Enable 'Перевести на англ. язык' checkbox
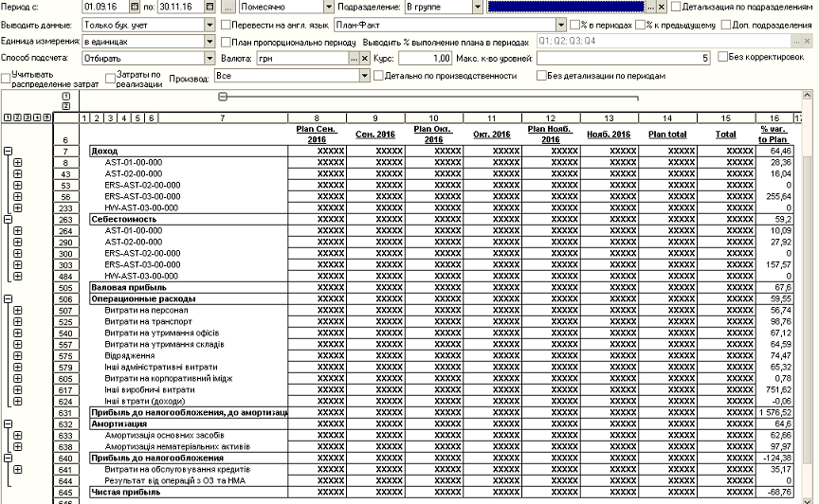Image resolution: width=819 pixels, height=504 pixels. [x=225, y=25]
